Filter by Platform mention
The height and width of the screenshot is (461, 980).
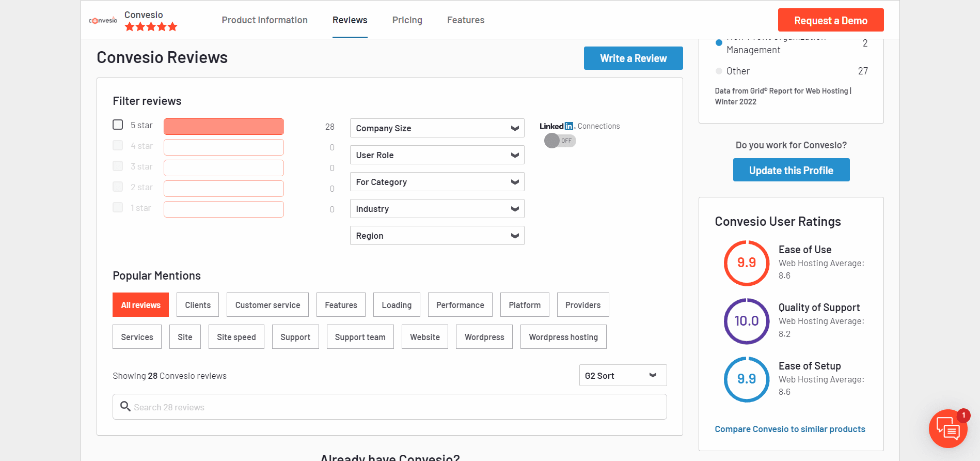525,305
